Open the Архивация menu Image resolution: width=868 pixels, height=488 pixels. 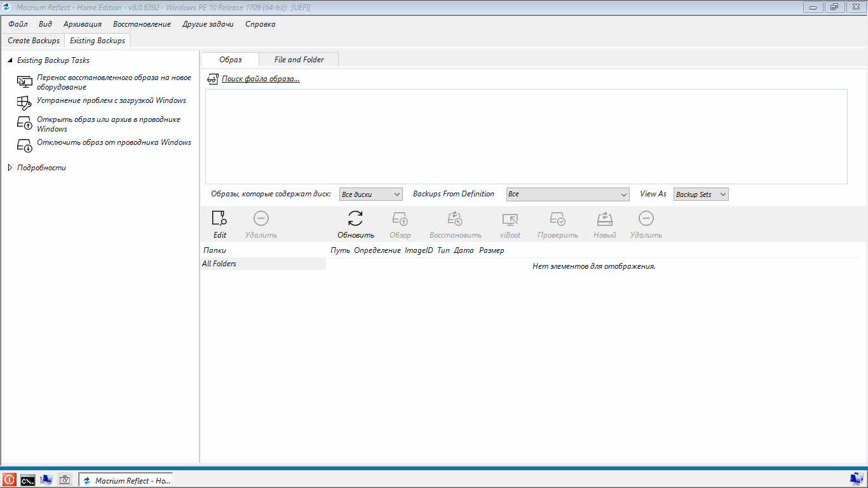tap(83, 24)
